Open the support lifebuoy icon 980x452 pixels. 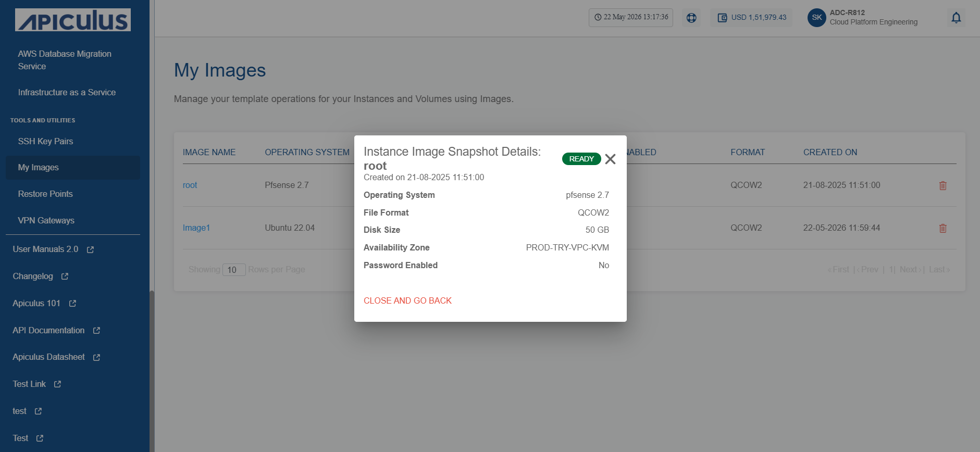coord(691,18)
